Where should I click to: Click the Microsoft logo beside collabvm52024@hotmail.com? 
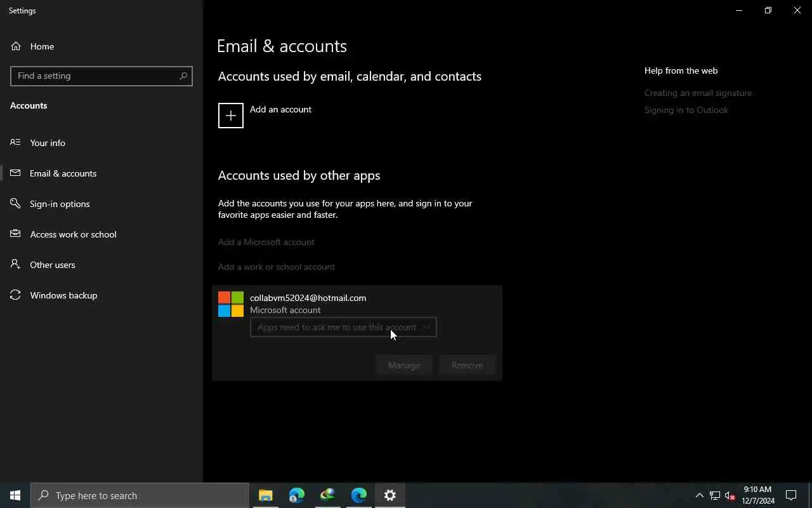[x=231, y=304]
